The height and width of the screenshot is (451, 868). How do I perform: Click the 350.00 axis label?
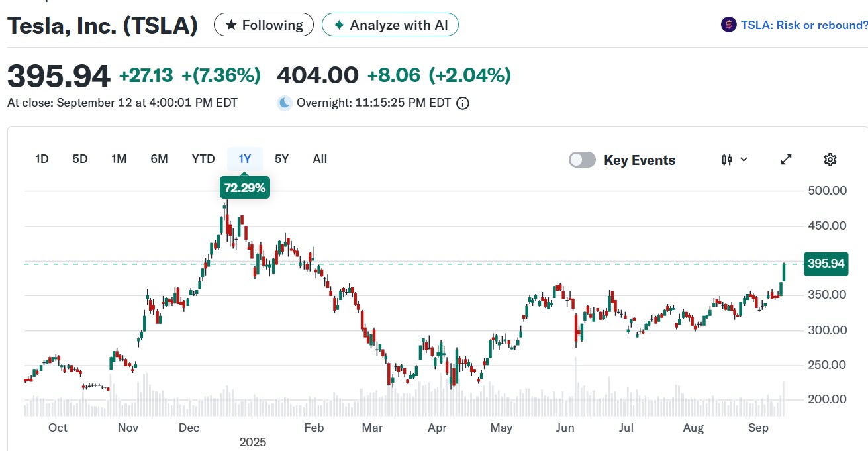pos(828,295)
